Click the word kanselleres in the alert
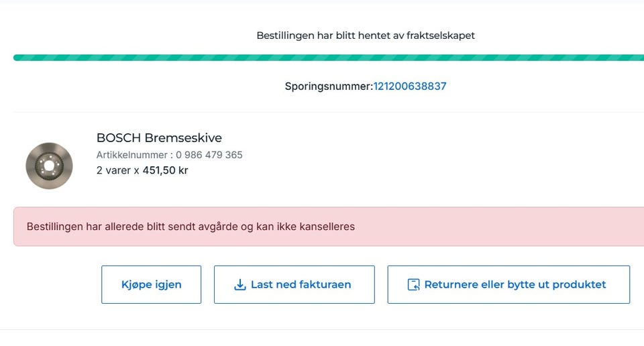The height and width of the screenshot is (346, 644). pos(324,227)
